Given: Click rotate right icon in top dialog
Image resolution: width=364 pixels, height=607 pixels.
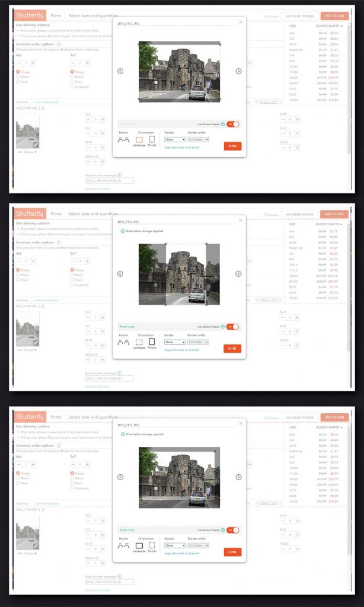Looking at the screenshot, I should (126, 139).
